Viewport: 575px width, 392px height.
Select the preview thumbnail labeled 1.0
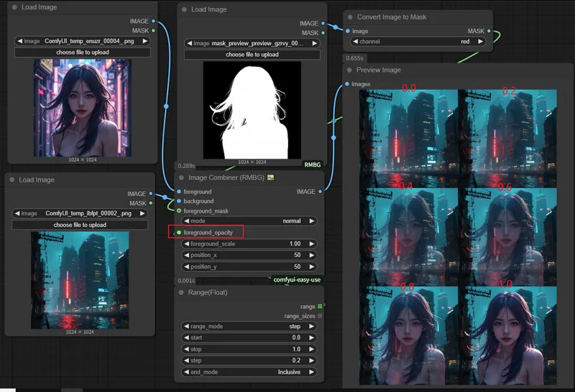tap(507, 335)
